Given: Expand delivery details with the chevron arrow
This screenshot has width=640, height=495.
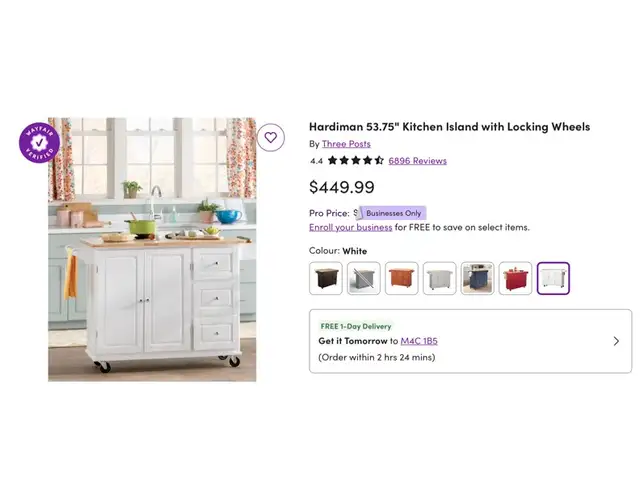Looking at the screenshot, I should coord(616,341).
